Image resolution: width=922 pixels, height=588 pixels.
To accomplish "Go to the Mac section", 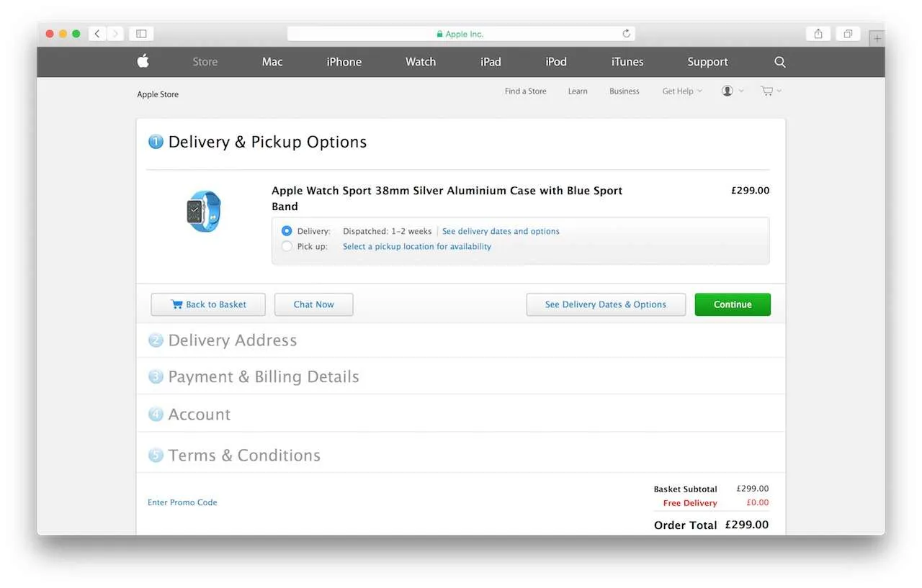I will (x=272, y=62).
